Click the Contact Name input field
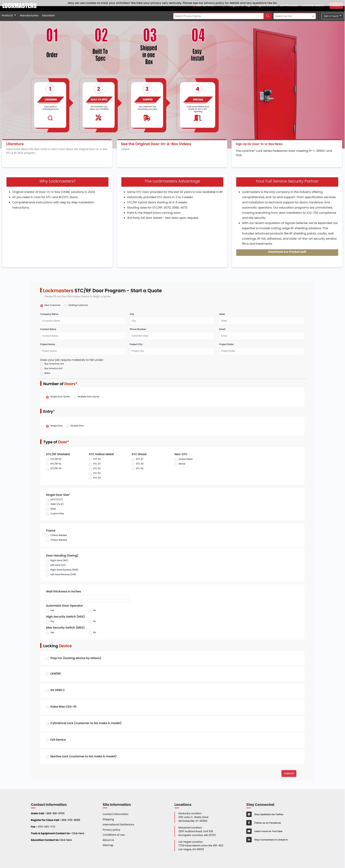 (82, 336)
